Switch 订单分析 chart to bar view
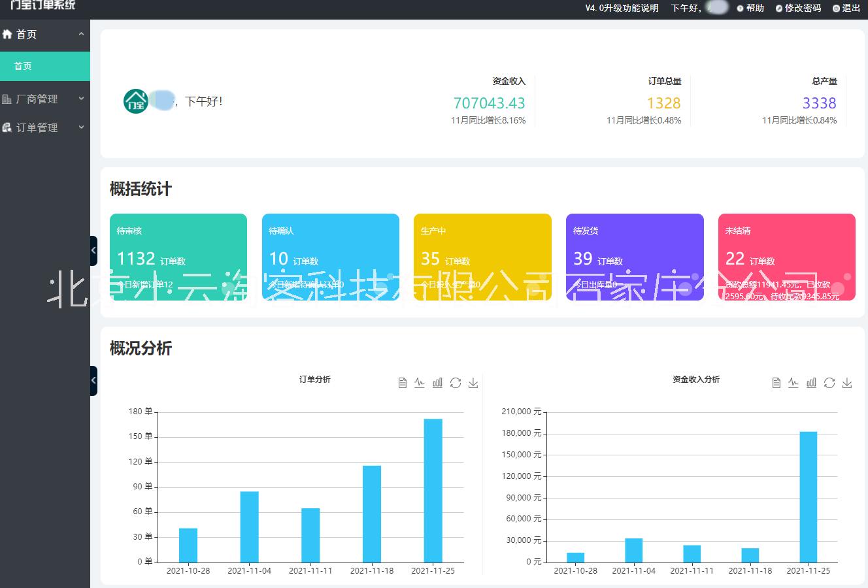 coord(437,383)
